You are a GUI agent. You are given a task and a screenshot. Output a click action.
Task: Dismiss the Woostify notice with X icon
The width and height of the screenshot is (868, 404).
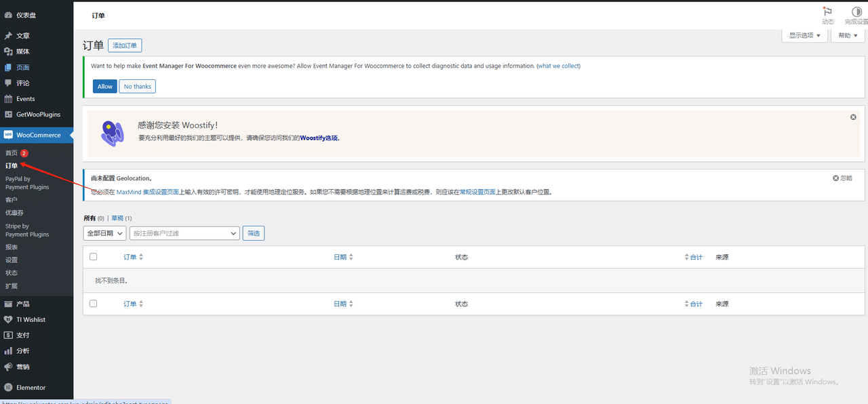coord(853,117)
